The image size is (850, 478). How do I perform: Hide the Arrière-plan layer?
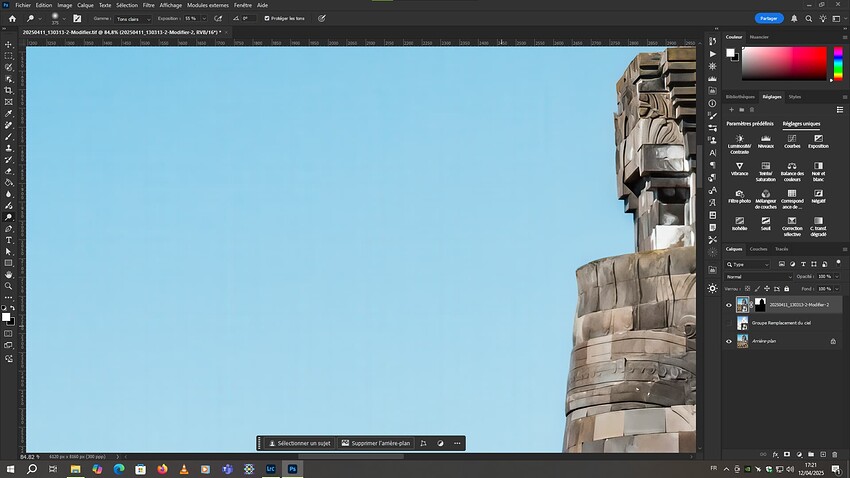point(728,341)
